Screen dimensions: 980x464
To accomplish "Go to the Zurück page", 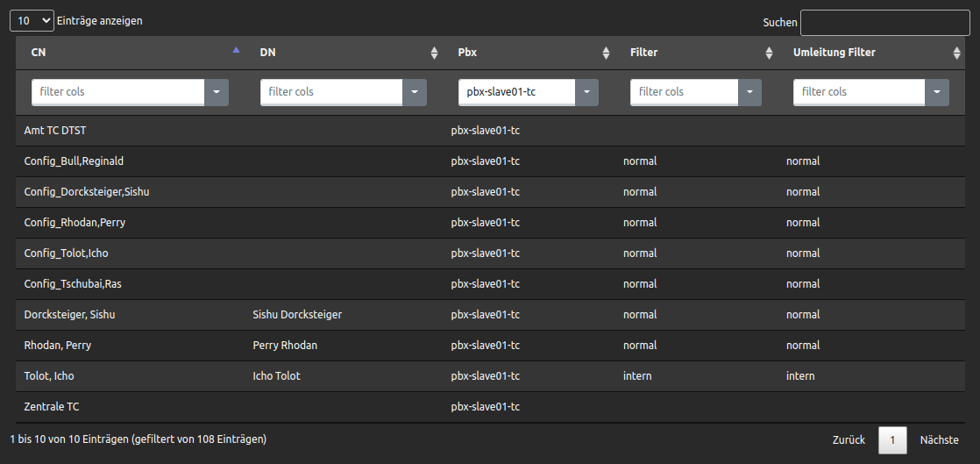I will [849, 440].
